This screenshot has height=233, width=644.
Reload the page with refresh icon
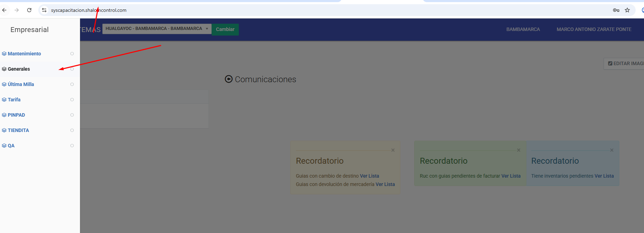29,10
